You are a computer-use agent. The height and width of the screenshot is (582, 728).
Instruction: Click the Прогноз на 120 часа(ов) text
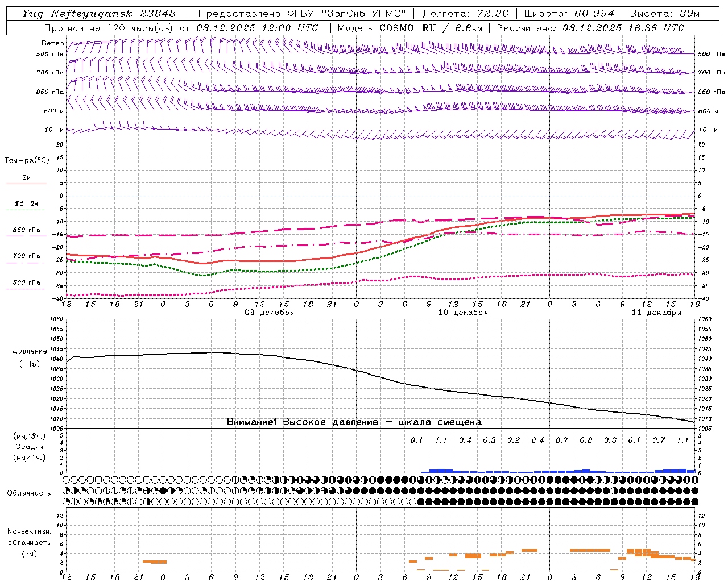[x=109, y=28]
